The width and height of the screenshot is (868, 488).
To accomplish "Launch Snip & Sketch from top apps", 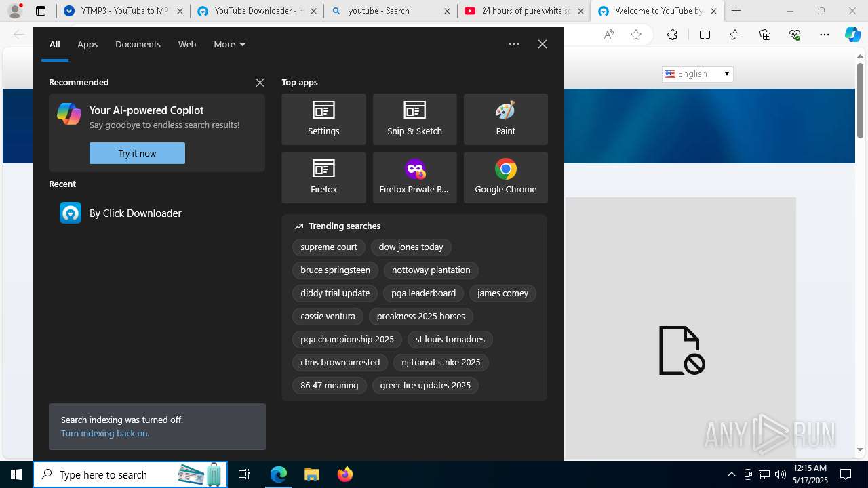I will (x=414, y=119).
